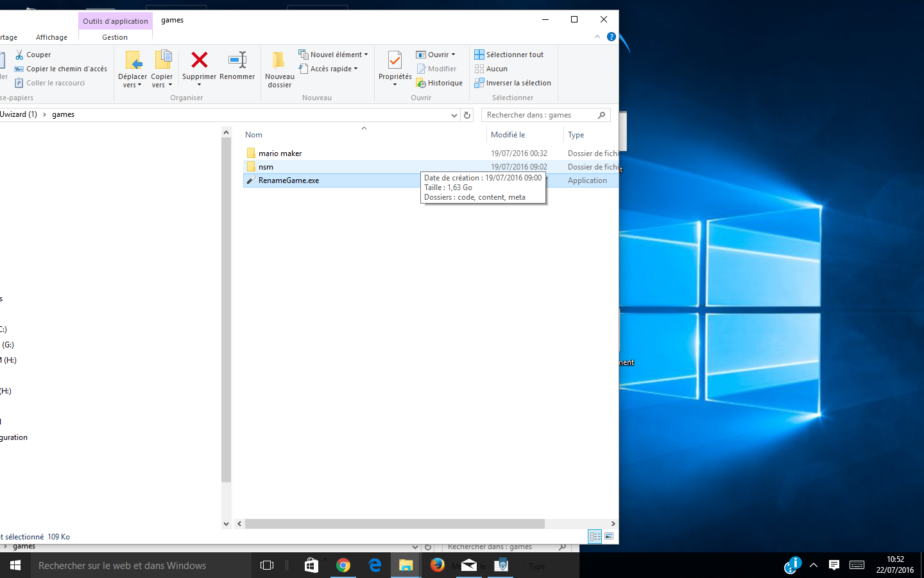Expand the Nouvel élément dropdown
The height and width of the screenshot is (578, 924).
(366, 55)
